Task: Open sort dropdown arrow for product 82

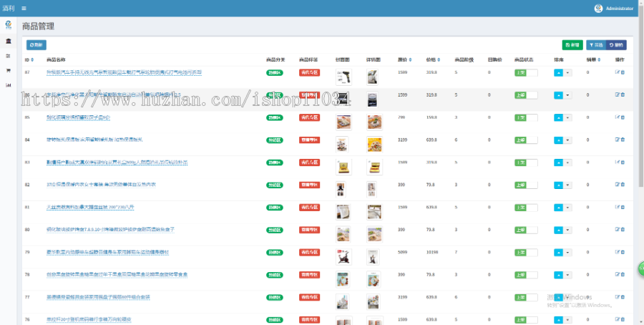Action: coord(567,185)
